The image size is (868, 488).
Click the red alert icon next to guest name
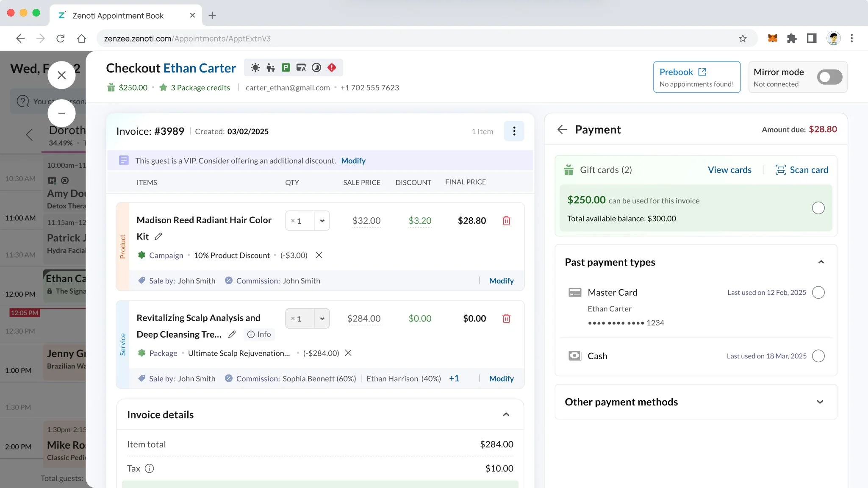[332, 68]
